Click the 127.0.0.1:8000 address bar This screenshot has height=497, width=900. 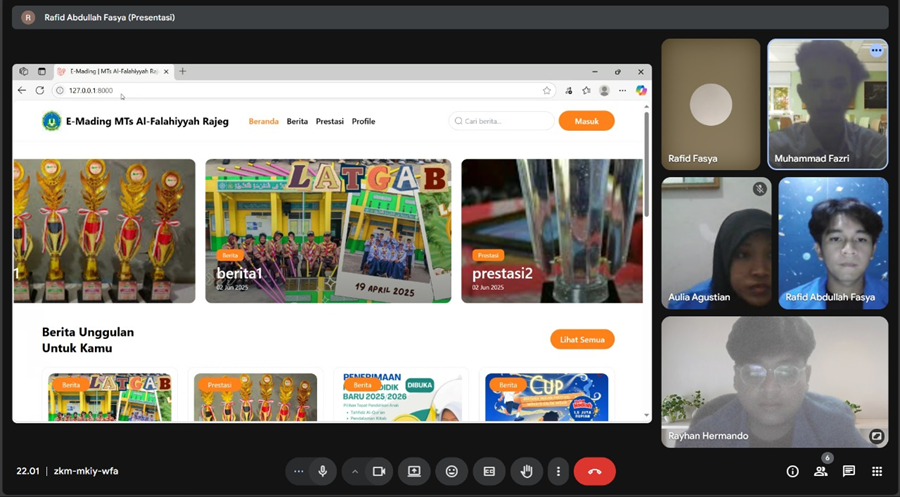click(304, 90)
